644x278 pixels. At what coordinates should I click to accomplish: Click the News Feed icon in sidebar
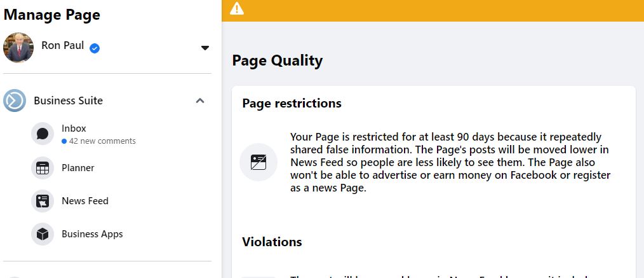coord(43,200)
